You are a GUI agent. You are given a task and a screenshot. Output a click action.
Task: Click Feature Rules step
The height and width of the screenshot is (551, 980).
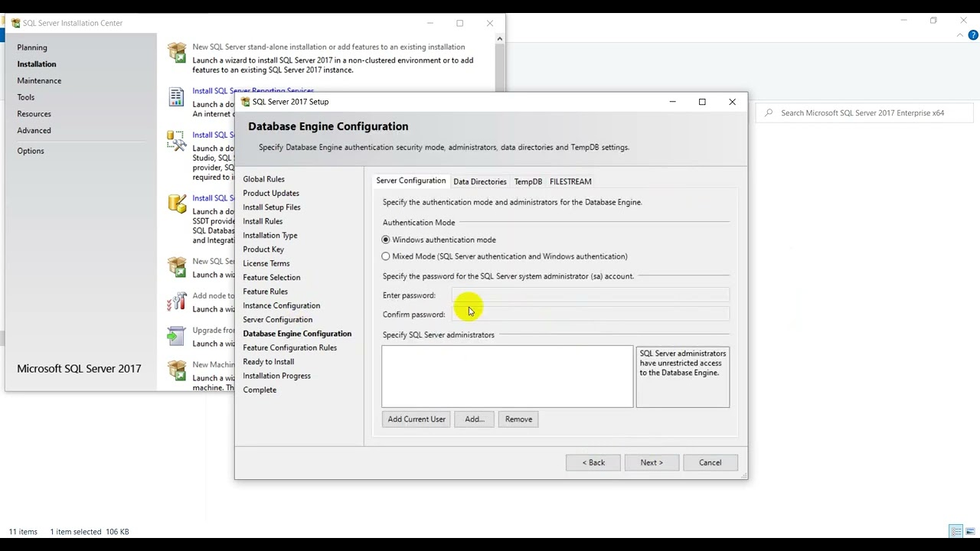[x=266, y=292]
